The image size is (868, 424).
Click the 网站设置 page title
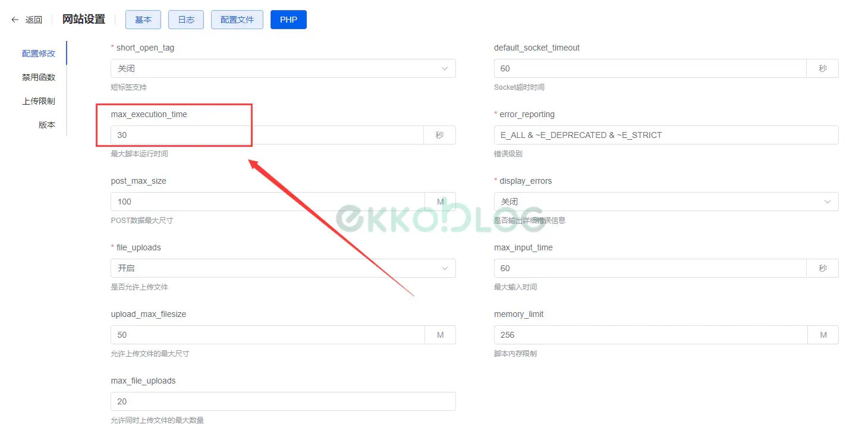[84, 20]
